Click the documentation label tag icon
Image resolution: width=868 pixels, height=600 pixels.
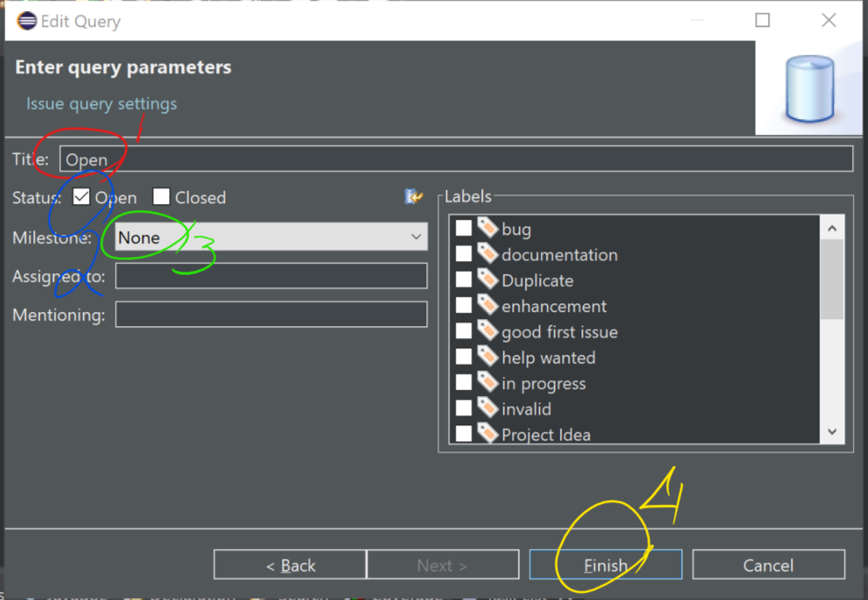pyautogui.click(x=488, y=253)
